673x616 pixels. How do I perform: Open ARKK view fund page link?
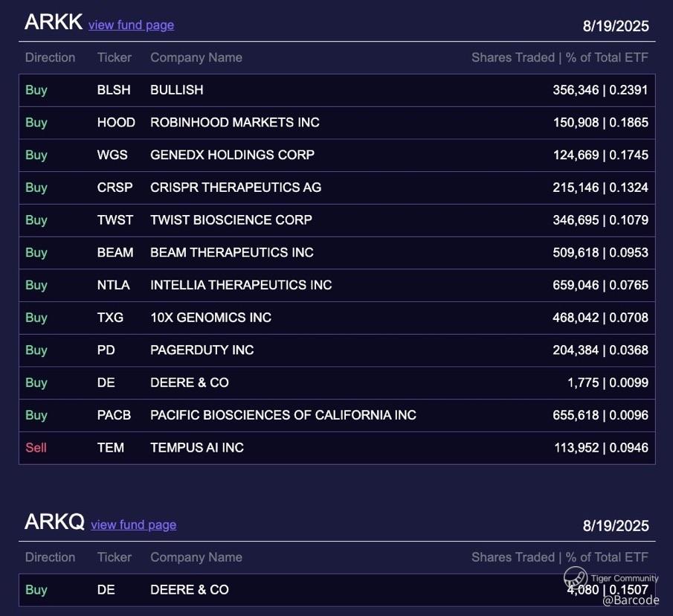tap(131, 25)
